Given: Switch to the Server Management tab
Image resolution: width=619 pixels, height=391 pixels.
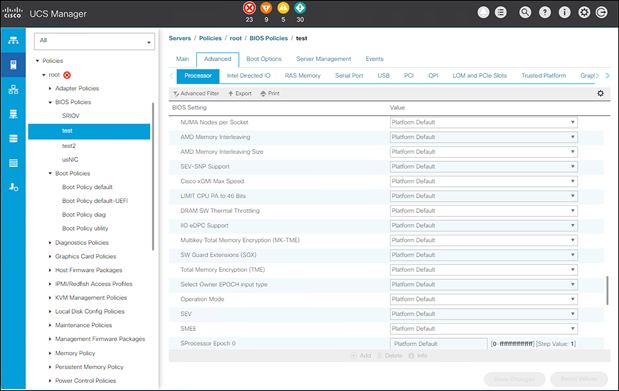Looking at the screenshot, I should click(324, 59).
